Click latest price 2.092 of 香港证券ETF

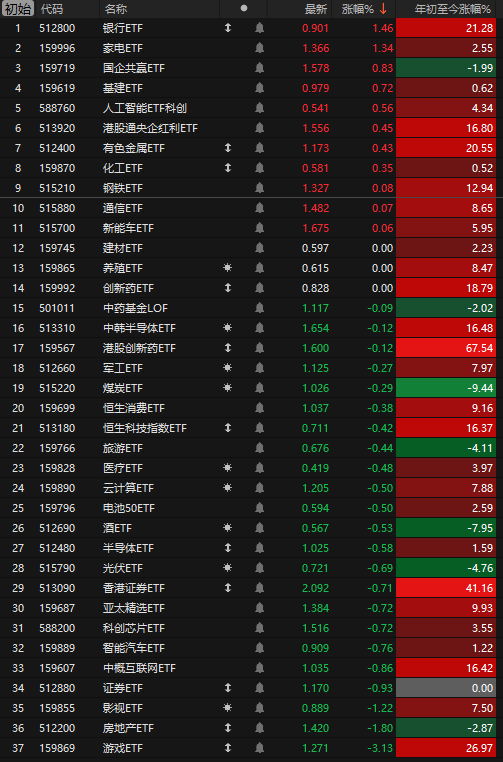[315, 588]
